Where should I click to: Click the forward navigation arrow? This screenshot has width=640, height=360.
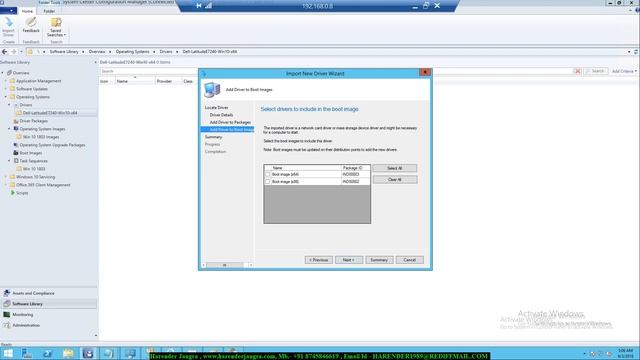pyautogui.click(x=13, y=52)
